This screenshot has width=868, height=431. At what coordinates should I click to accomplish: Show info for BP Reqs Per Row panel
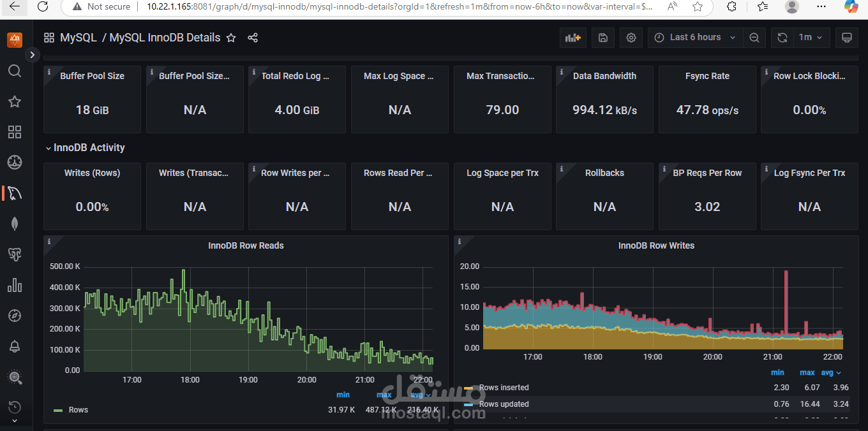click(664, 169)
